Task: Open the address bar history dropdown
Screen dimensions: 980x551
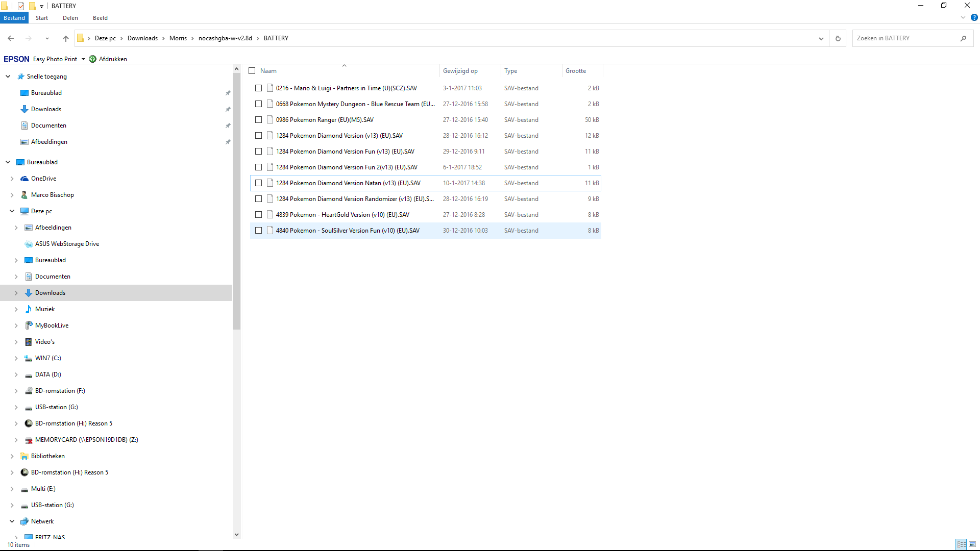Action: coord(821,38)
